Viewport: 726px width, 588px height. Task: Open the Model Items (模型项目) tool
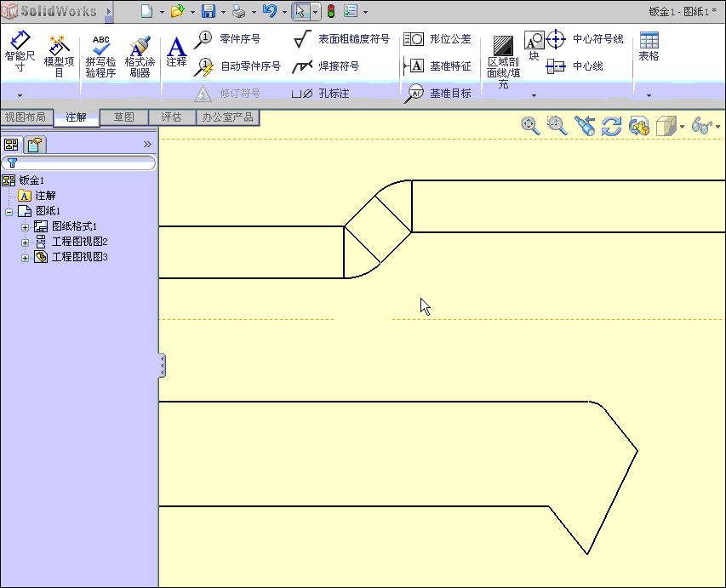[x=59, y=55]
